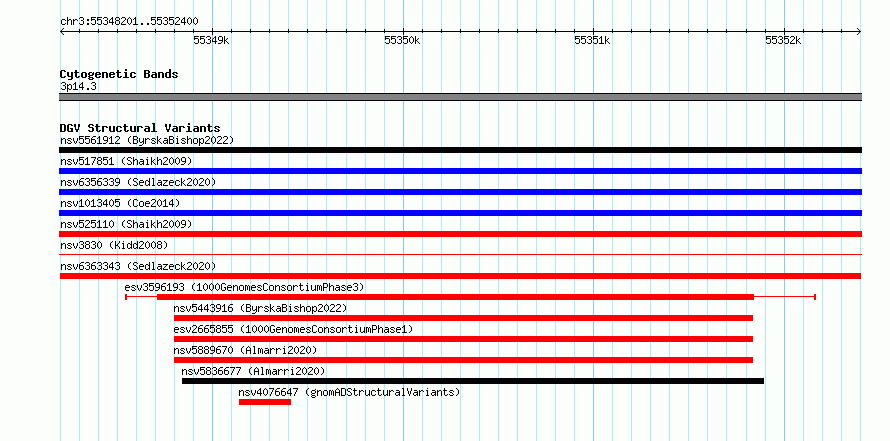Open nsv5443916 (ByrskaBishop2022) label
Viewport: 890px width, 441px height.
(260, 308)
